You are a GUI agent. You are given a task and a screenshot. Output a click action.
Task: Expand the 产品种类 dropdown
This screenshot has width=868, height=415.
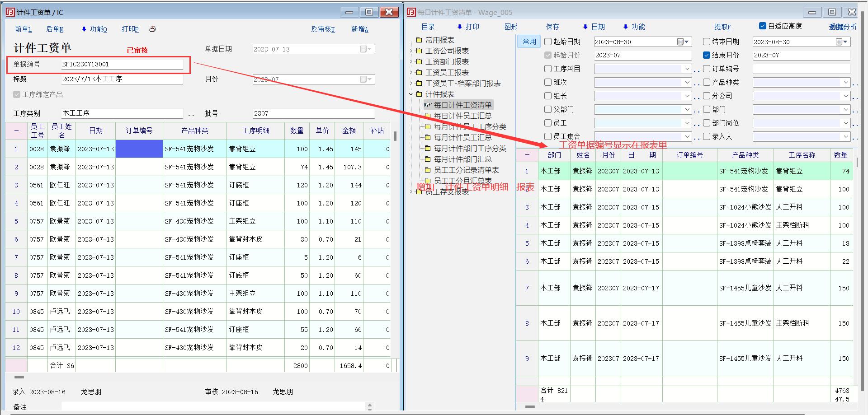[x=846, y=83]
